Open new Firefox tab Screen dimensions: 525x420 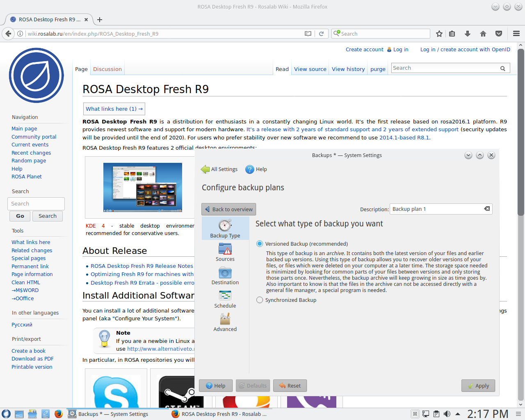click(99, 19)
